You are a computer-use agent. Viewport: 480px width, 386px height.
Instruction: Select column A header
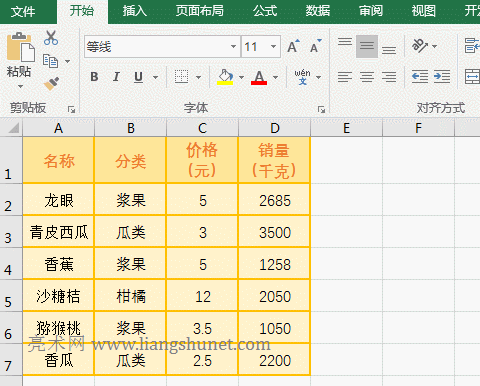(58, 128)
